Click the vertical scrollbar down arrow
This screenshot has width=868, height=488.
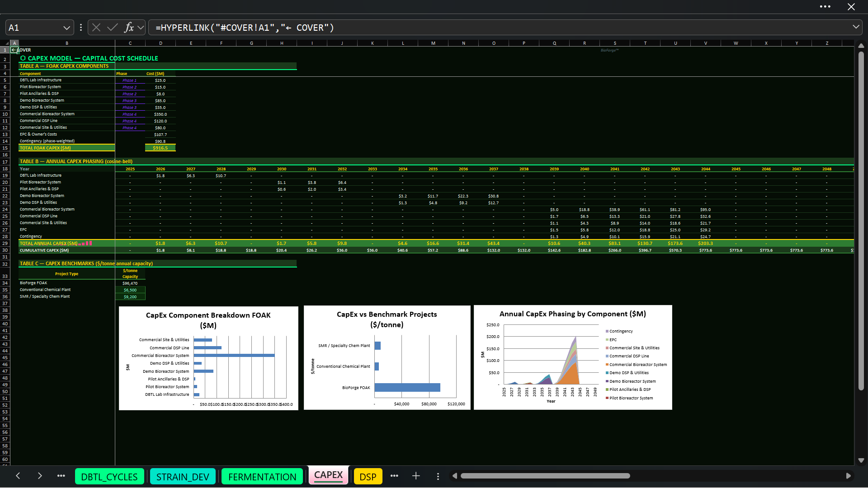(x=861, y=460)
